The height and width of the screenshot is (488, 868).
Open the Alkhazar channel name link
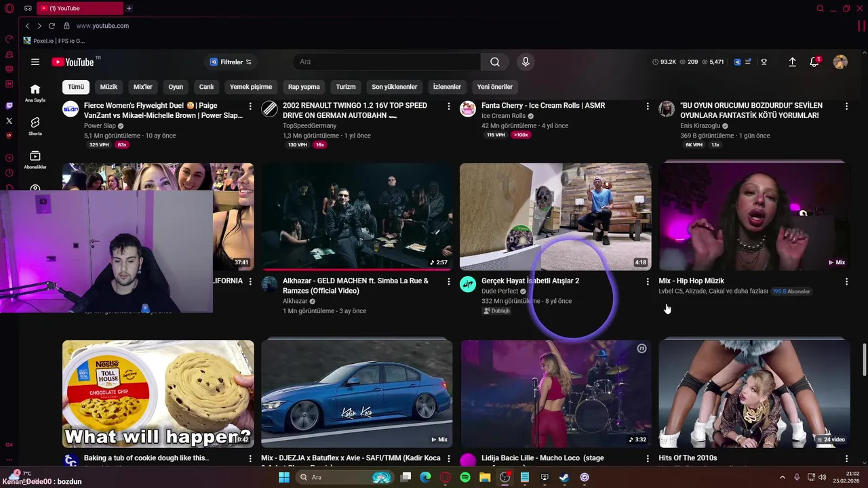pos(295,302)
